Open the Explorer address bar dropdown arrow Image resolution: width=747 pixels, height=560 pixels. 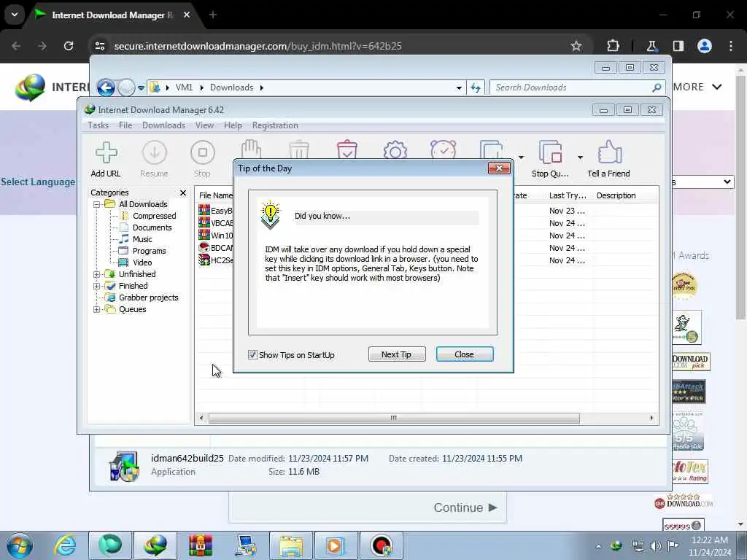pyautogui.click(x=459, y=87)
